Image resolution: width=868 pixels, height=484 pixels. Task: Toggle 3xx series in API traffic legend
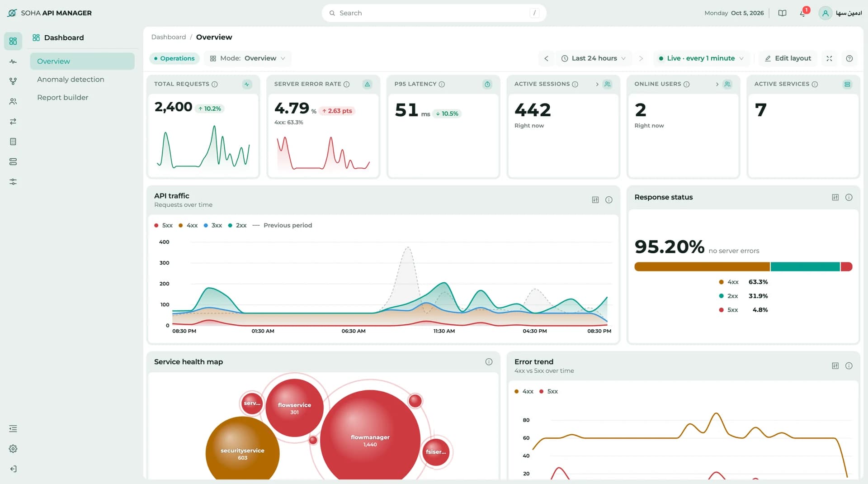pyautogui.click(x=213, y=225)
